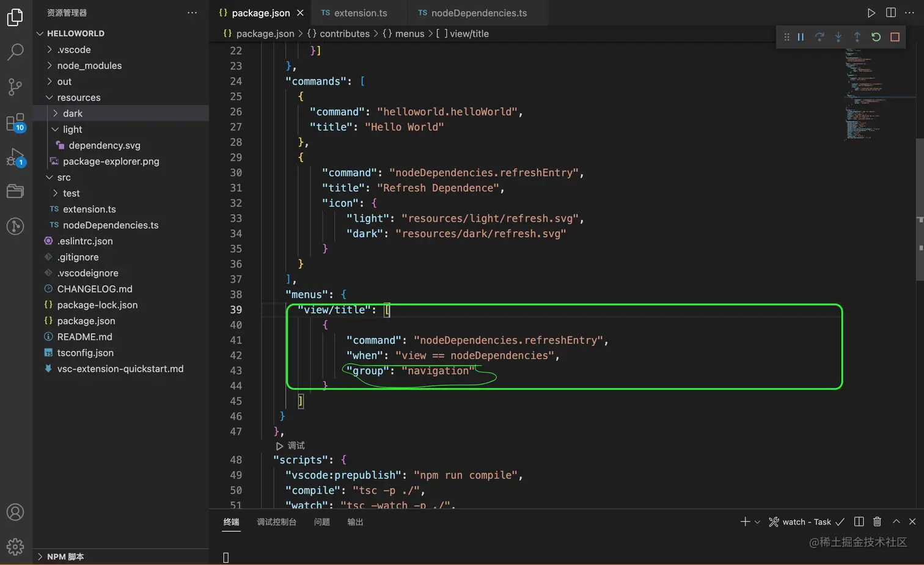Switch to the 问题 panel tab
The height and width of the screenshot is (565, 924).
tap(322, 522)
